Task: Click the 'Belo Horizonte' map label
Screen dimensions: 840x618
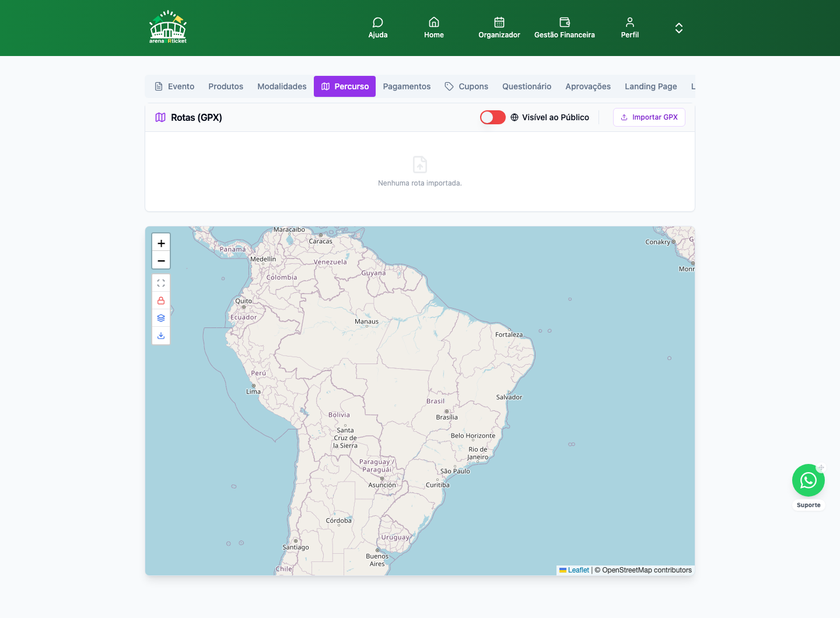Action: click(x=473, y=436)
